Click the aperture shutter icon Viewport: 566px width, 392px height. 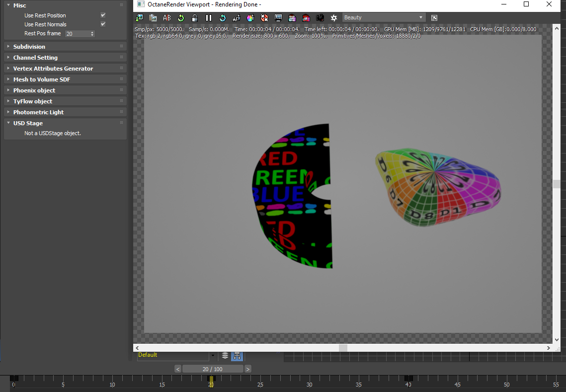tap(334, 18)
